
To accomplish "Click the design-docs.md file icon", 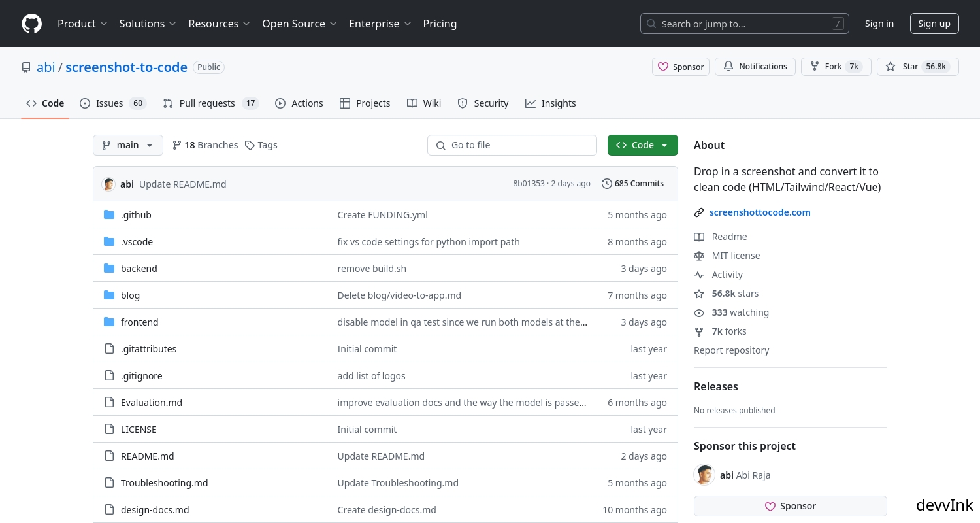I will pos(109,510).
